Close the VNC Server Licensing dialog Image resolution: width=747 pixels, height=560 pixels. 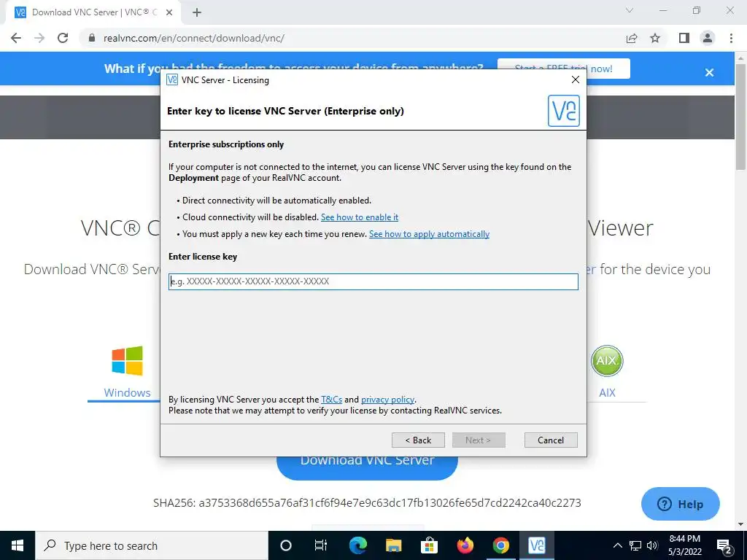[x=575, y=79]
